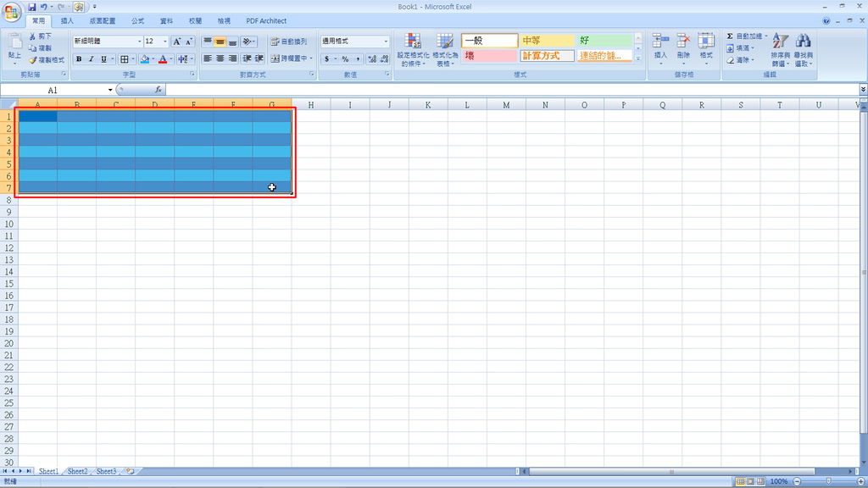Toggle middle vertical alignment
The width and height of the screenshot is (868, 488).
[220, 42]
